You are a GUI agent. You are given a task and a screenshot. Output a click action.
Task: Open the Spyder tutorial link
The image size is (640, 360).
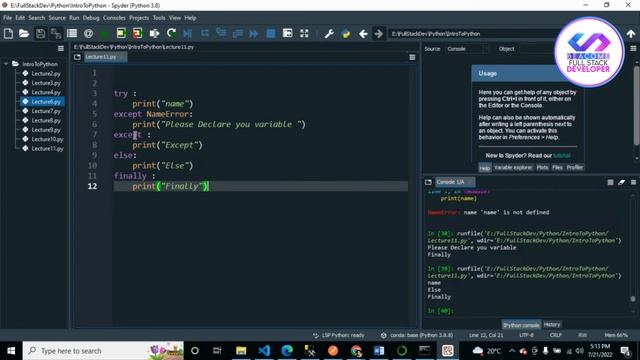(x=562, y=156)
